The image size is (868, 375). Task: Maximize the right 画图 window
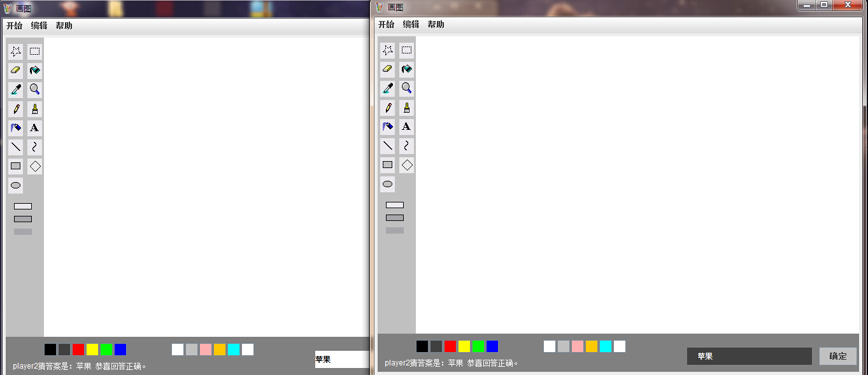[x=824, y=4]
